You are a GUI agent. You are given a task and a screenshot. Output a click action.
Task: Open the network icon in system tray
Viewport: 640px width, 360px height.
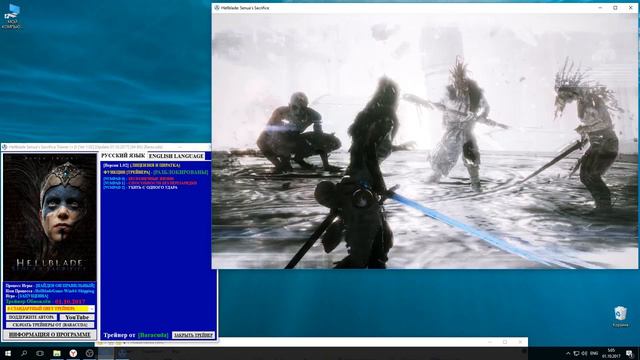[576, 353]
